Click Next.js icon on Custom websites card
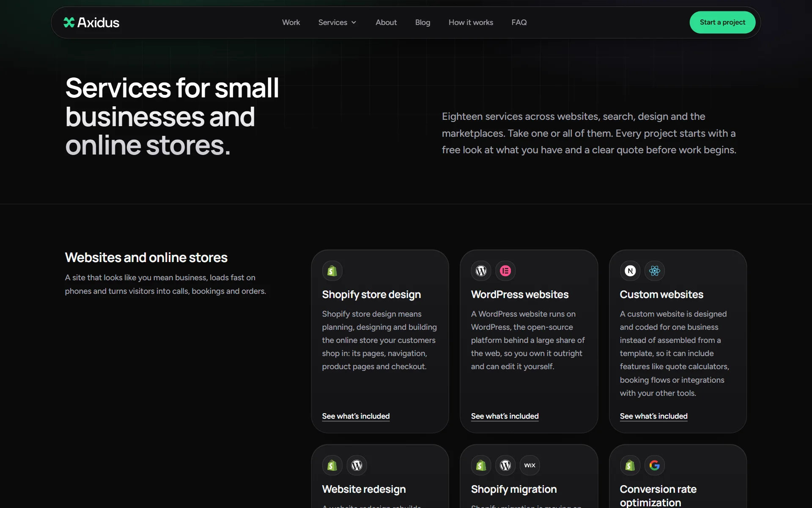Screen dimensions: 812x508 coord(630,271)
